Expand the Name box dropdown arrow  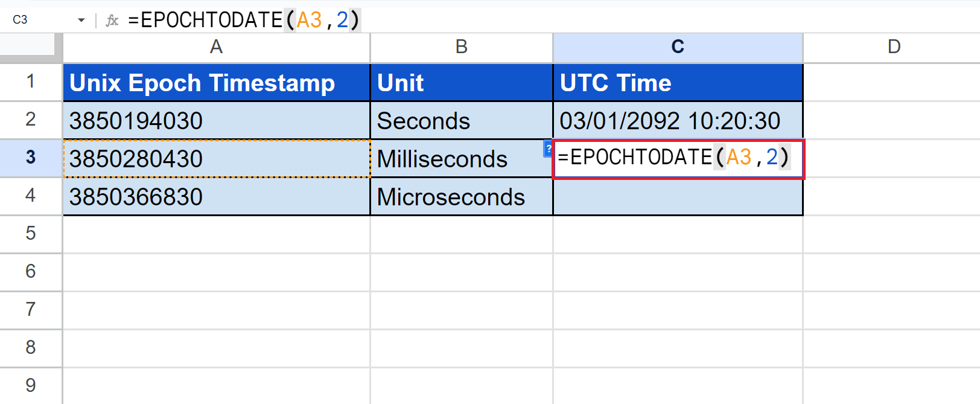click(x=81, y=21)
